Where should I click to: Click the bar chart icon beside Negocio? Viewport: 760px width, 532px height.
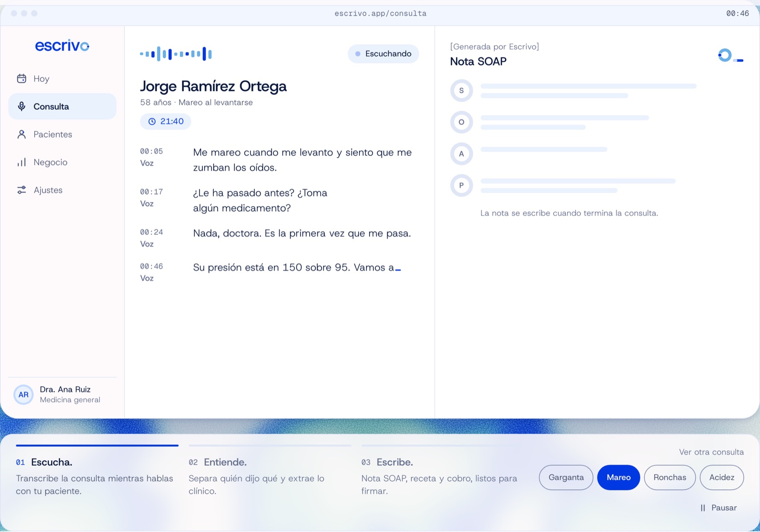click(x=21, y=162)
